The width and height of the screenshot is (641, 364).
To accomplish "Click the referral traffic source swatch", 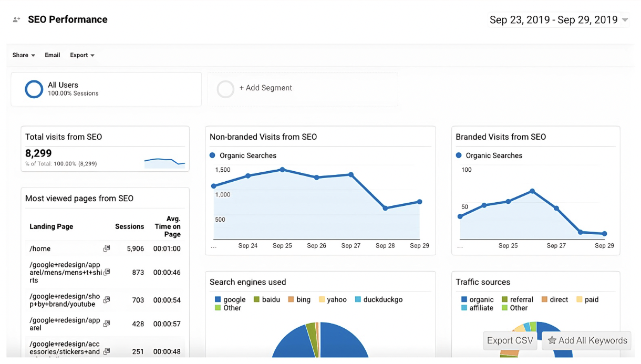I will 504,299.
